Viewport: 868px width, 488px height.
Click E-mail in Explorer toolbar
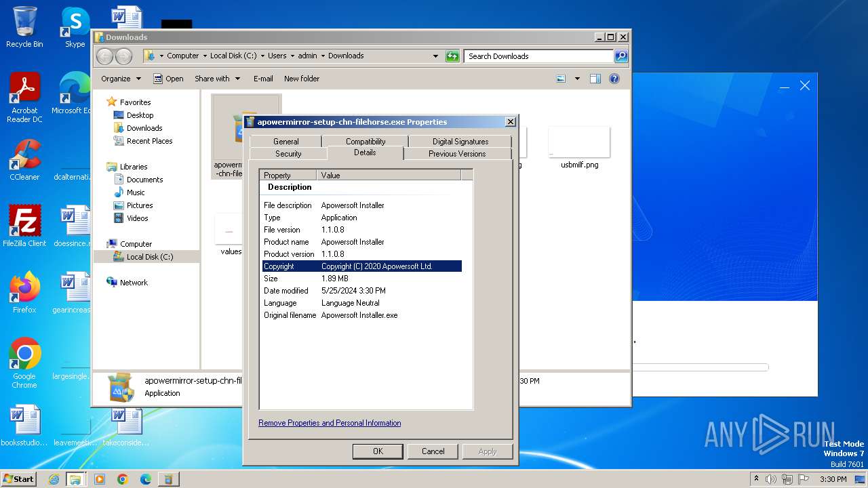[263, 79]
